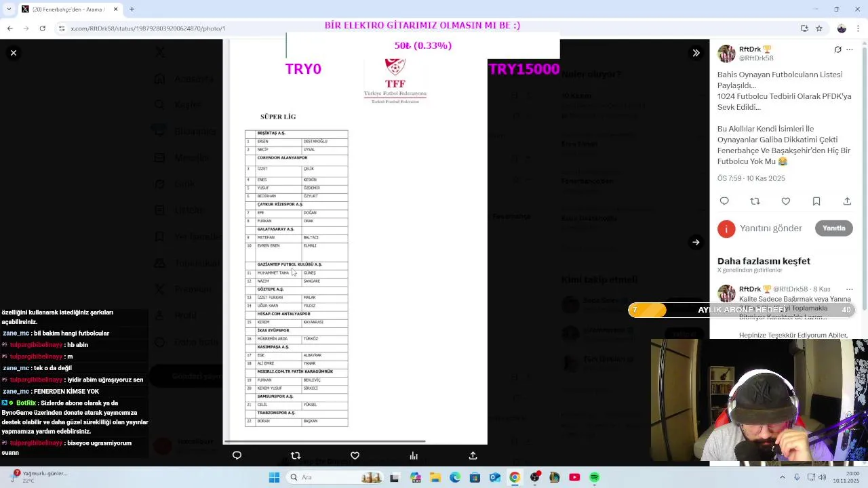This screenshot has height=488, width=868.
Task: Focus the 'Yanıtını gönder' reply field
Action: [x=771, y=228]
